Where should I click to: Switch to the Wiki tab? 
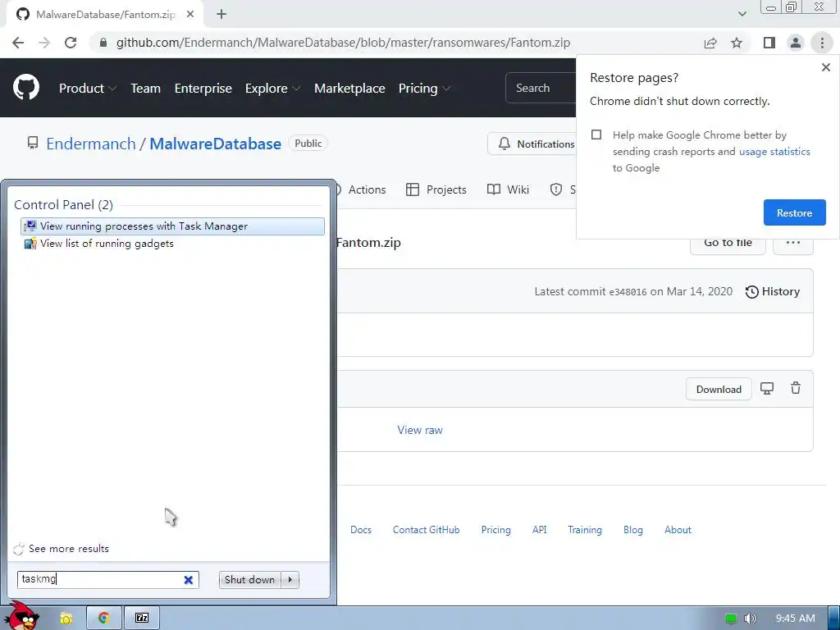click(x=508, y=189)
